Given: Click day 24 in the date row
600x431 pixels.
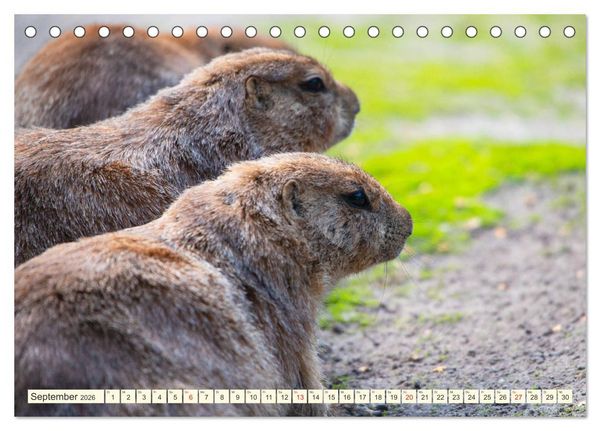Looking at the screenshot, I should (x=472, y=397).
